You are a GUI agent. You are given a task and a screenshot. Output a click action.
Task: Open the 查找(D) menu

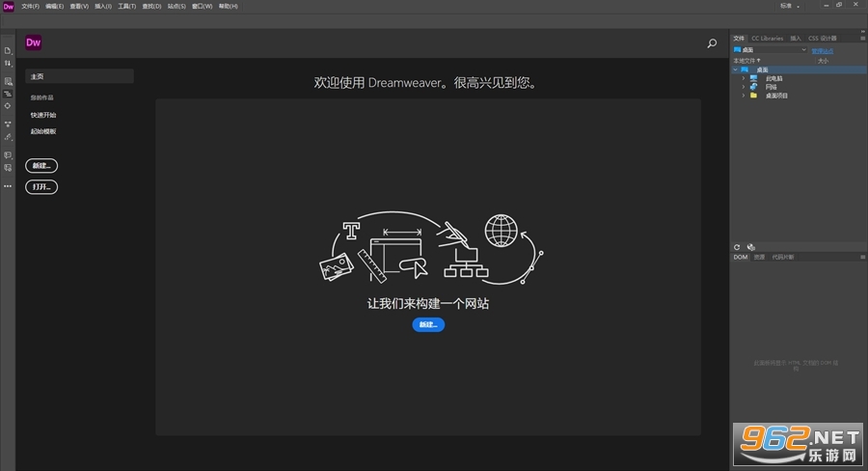coord(151,6)
